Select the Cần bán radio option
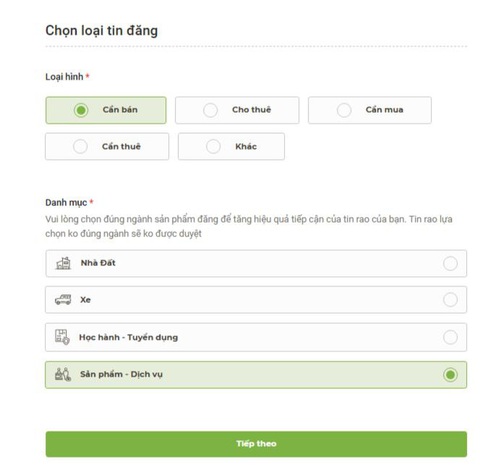The image size is (480, 472). click(x=81, y=110)
